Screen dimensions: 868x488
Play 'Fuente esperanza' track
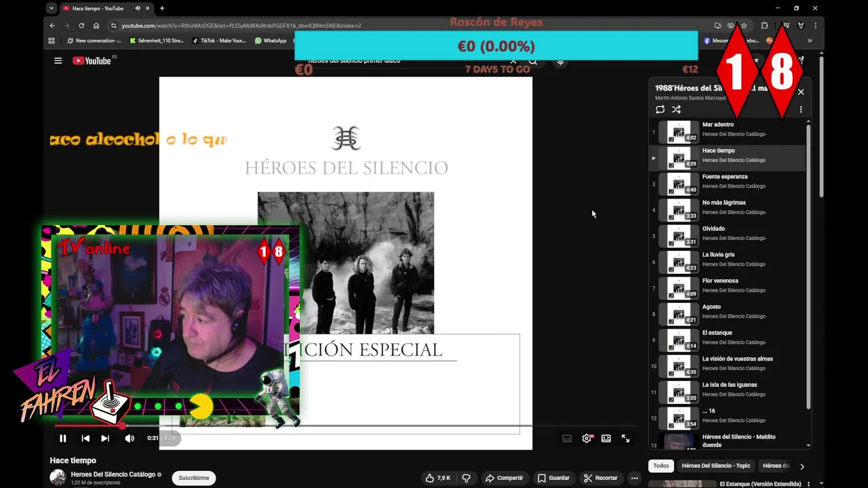point(728,184)
